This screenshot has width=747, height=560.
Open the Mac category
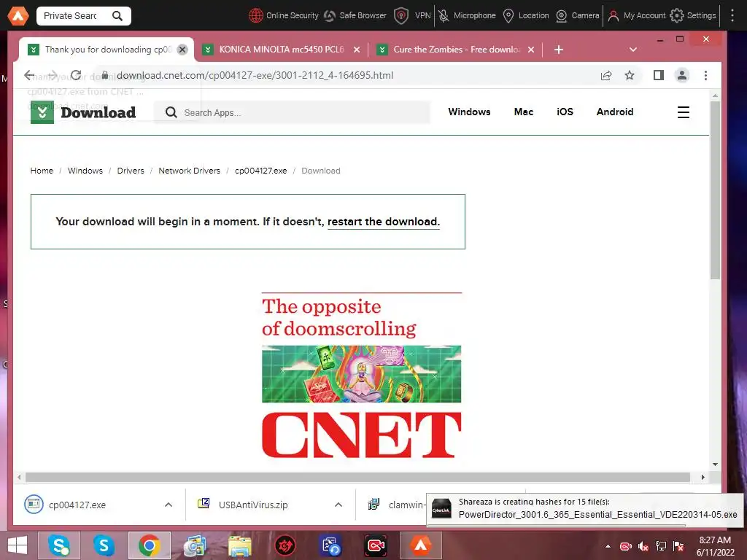[524, 112]
